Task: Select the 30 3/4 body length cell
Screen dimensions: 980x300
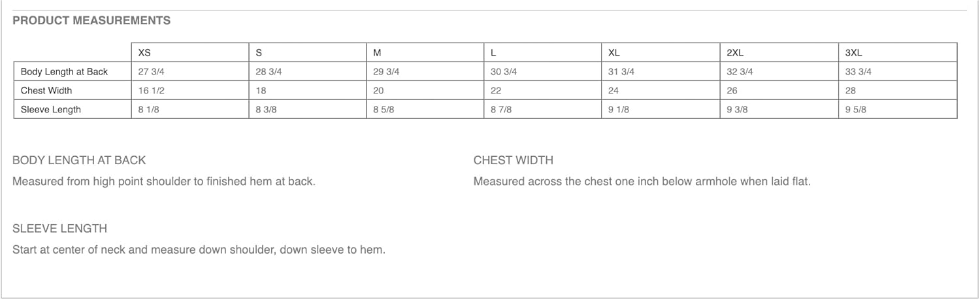Action: [504, 72]
